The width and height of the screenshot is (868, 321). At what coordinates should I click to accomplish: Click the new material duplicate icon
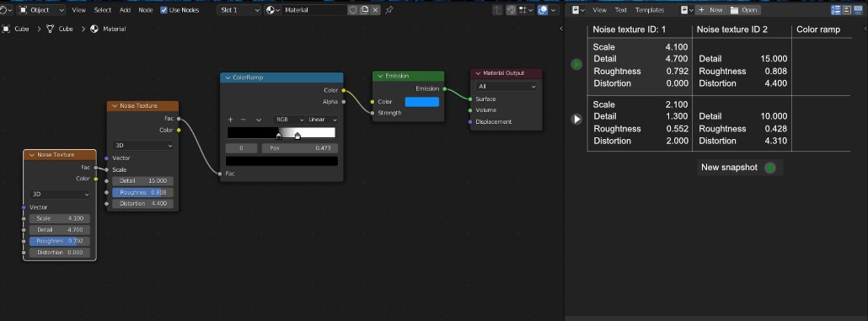pos(364,10)
